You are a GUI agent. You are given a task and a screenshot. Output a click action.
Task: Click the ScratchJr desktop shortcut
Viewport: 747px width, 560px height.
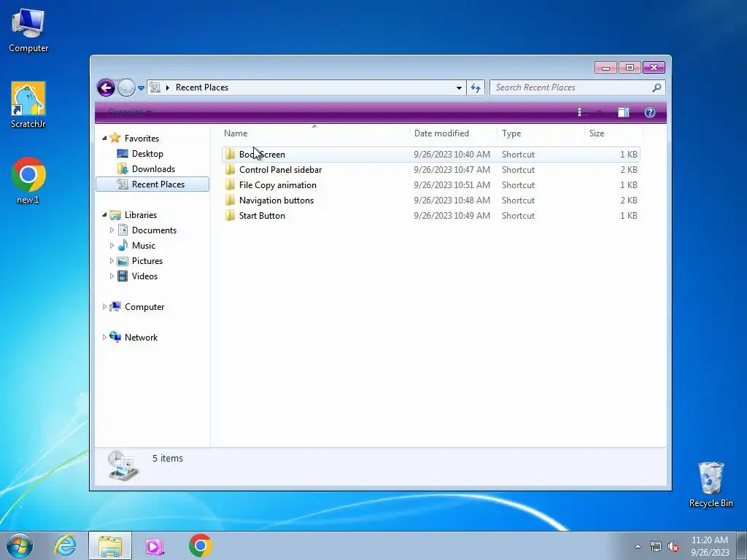[28, 105]
